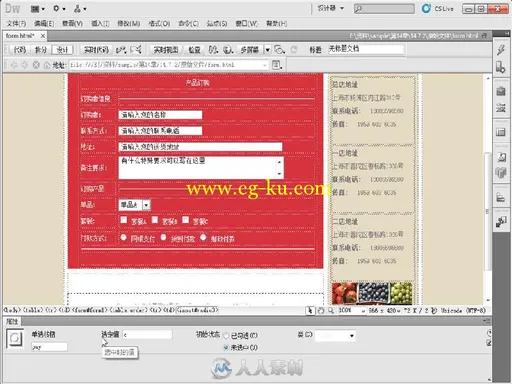The image size is (512, 384).
Task: Click the first icon in right collapsed panel dock
Action: point(501,50)
